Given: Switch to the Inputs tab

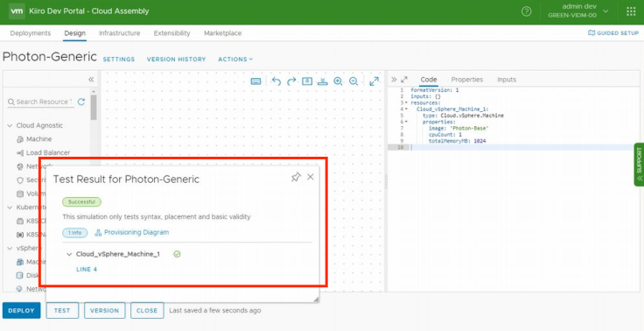Looking at the screenshot, I should pos(507,80).
